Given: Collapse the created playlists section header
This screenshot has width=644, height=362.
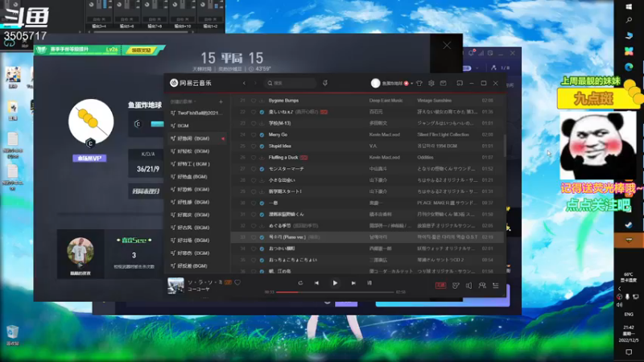Looking at the screenshot, I should tap(184, 102).
